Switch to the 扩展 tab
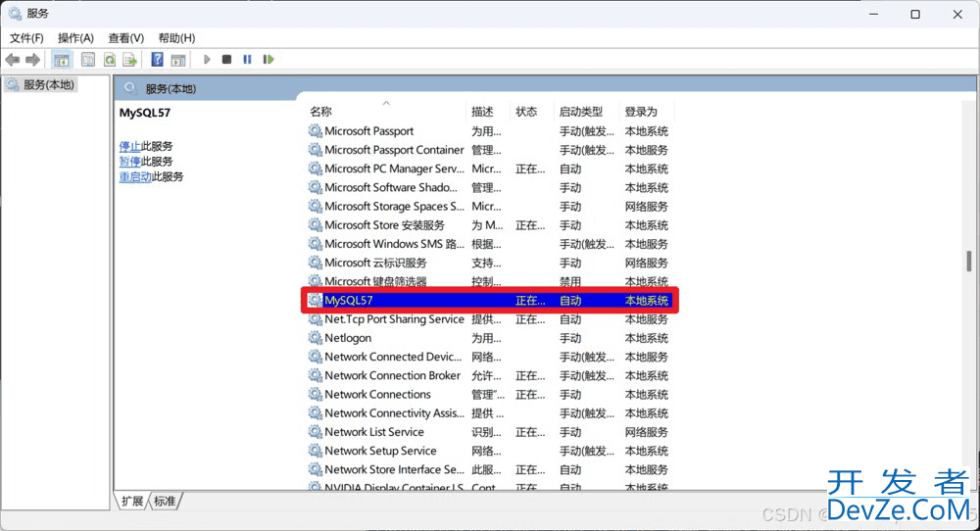The image size is (980, 531). point(132,501)
